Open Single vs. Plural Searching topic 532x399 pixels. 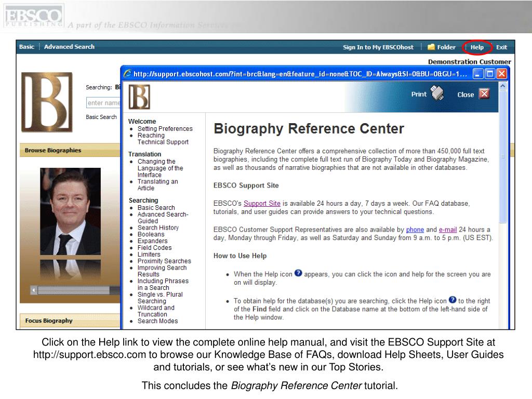160,298
